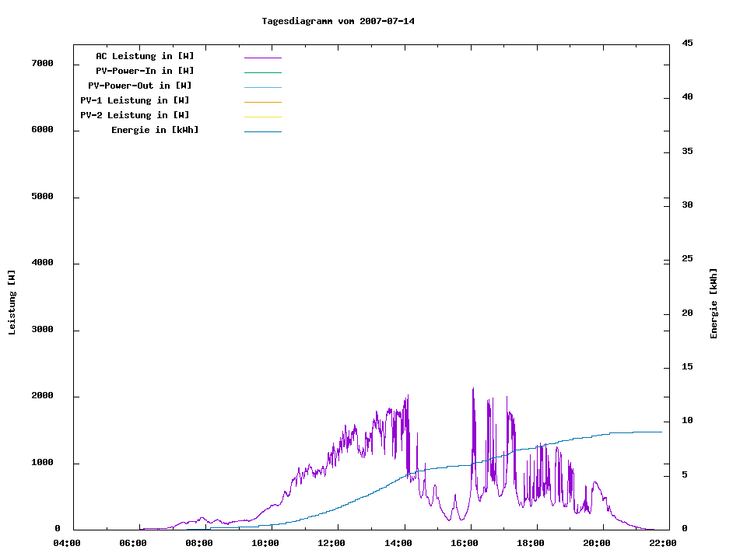
Task: Click the 04:00 label on the time axis
Action: (67, 543)
